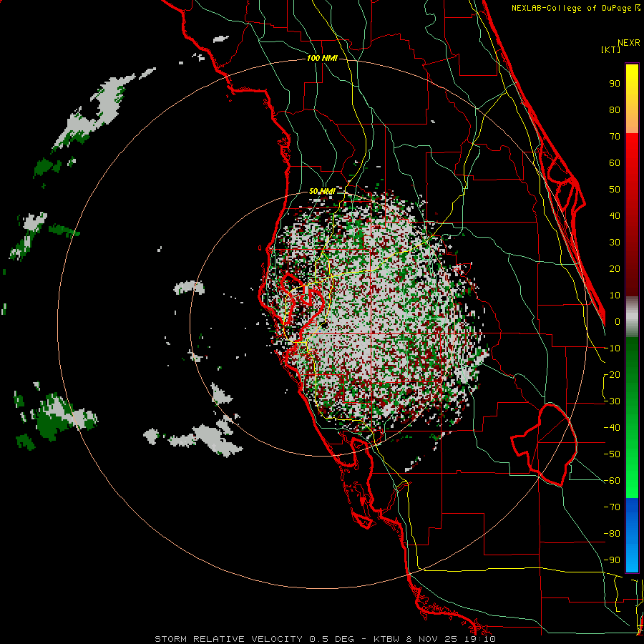The height and width of the screenshot is (644, 644).
Task: Pick the blue bottom segment of the color bar
Action: pos(632,535)
